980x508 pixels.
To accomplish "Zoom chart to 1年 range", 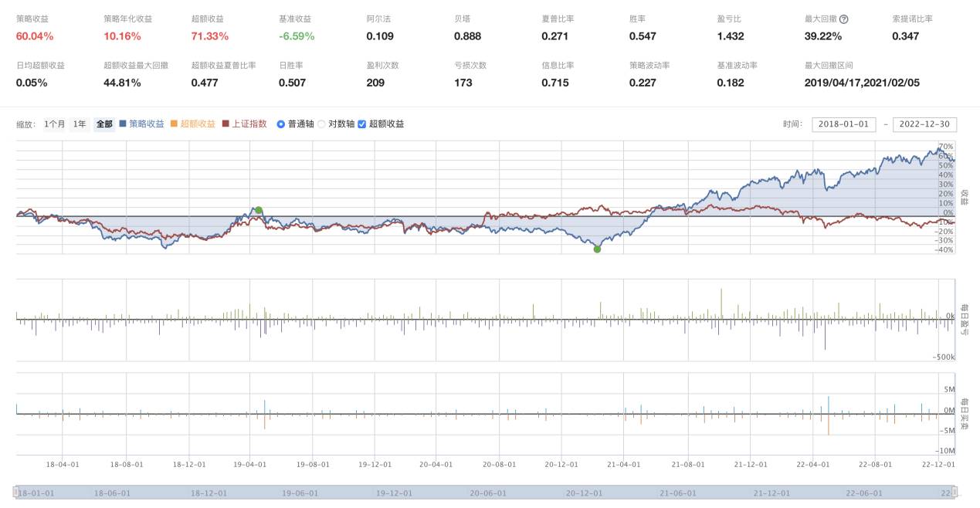I will [x=80, y=124].
